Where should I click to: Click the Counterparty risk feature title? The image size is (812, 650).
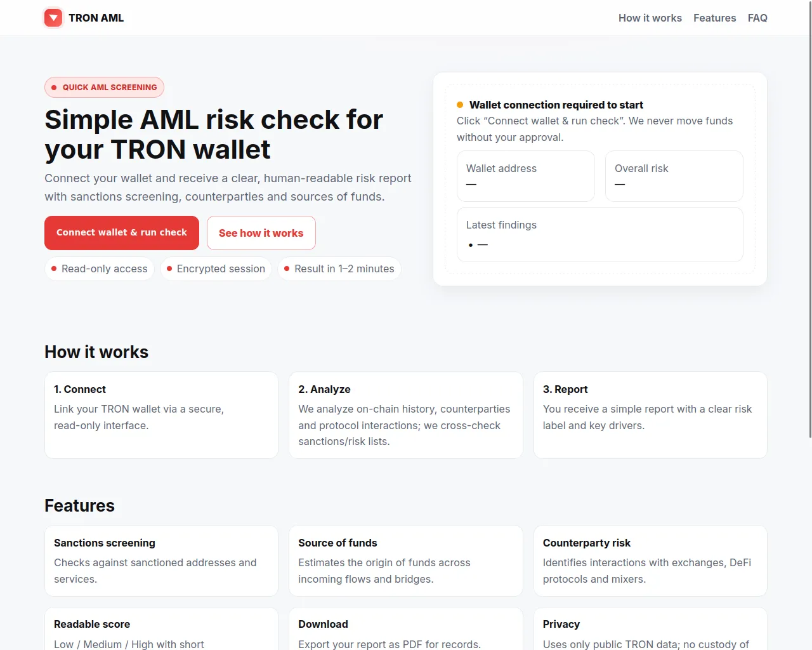click(587, 543)
